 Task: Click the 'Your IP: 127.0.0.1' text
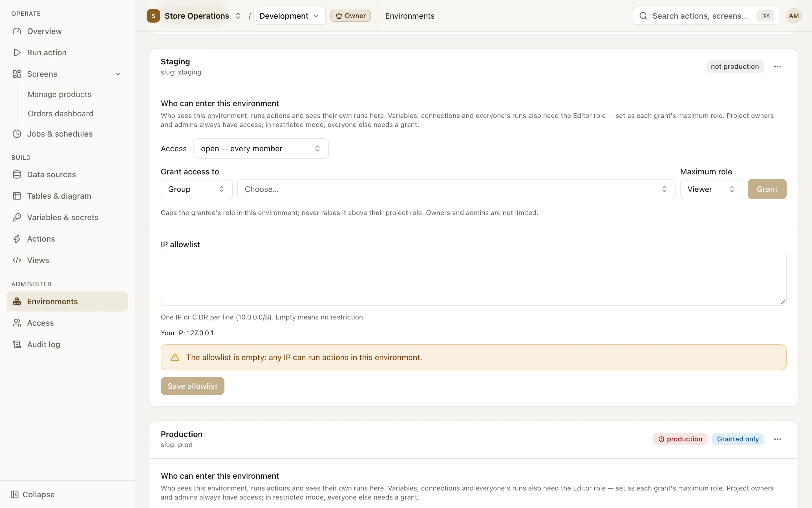187,333
